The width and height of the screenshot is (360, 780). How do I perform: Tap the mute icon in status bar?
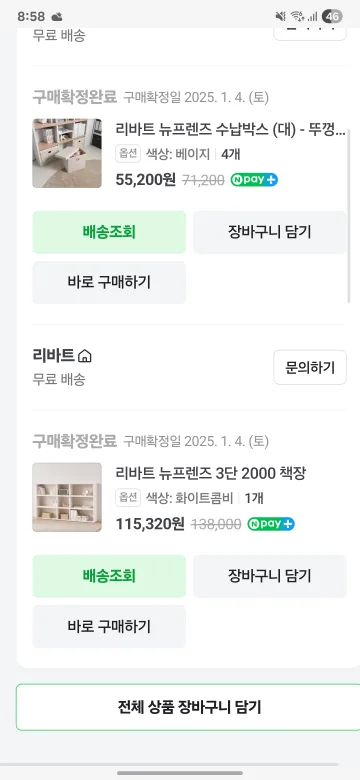tap(280, 16)
